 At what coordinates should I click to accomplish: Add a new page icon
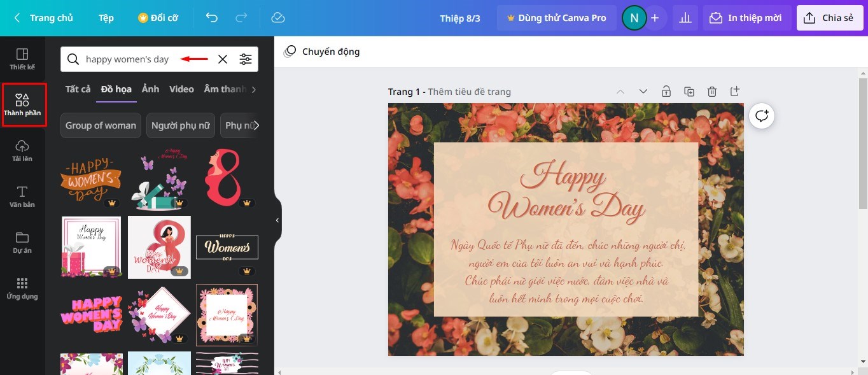735,92
